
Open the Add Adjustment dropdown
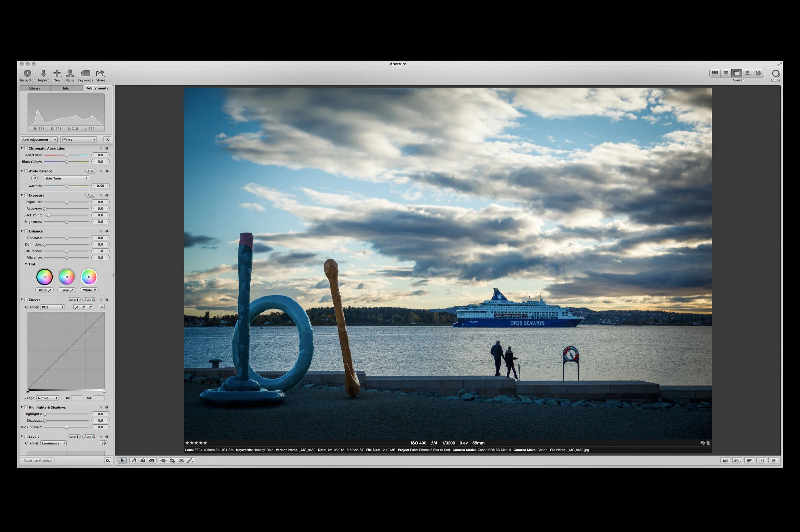39,140
